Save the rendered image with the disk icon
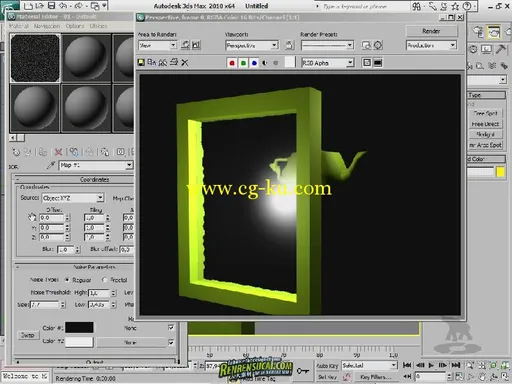 click(141, 62)
